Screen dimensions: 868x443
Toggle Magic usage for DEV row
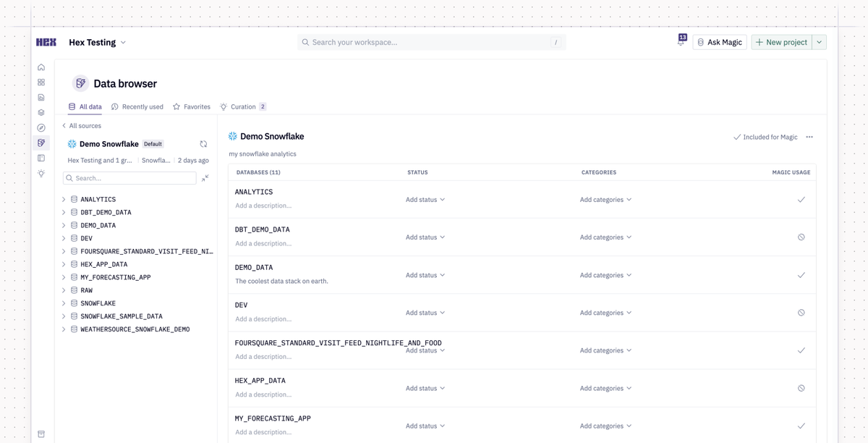[801, 313]
